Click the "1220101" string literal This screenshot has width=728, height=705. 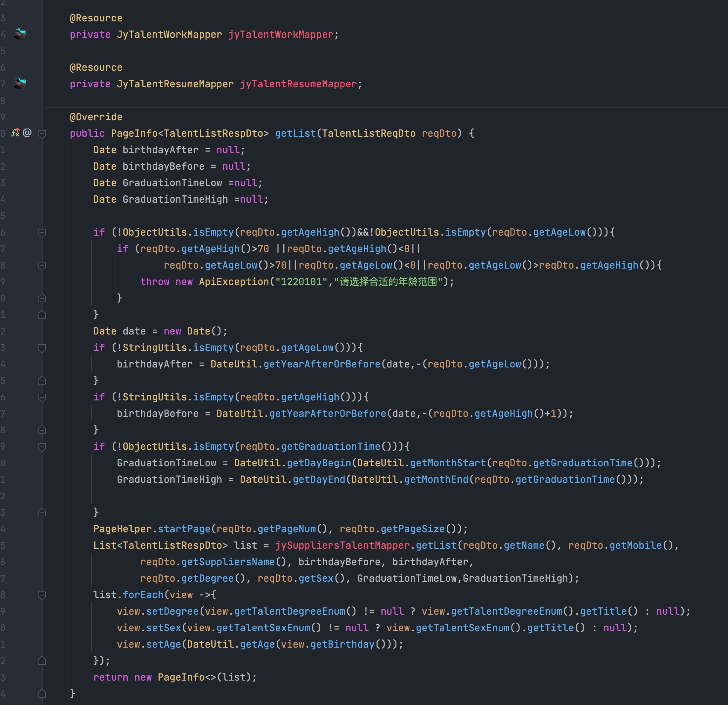(302, 282)
